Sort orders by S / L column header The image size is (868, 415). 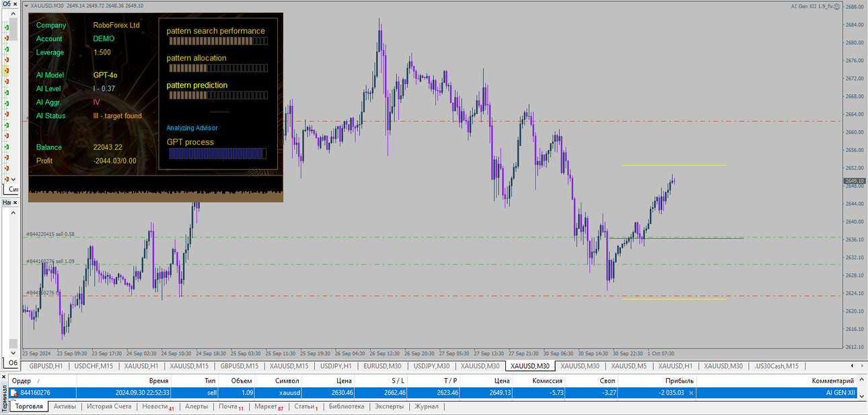click(x=381, y=381)
